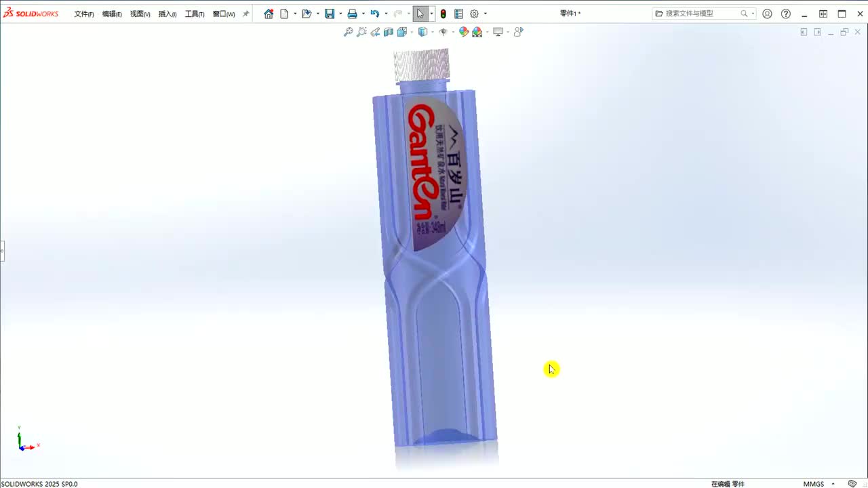
Task: Open File Properties icon
Action: 459,14
